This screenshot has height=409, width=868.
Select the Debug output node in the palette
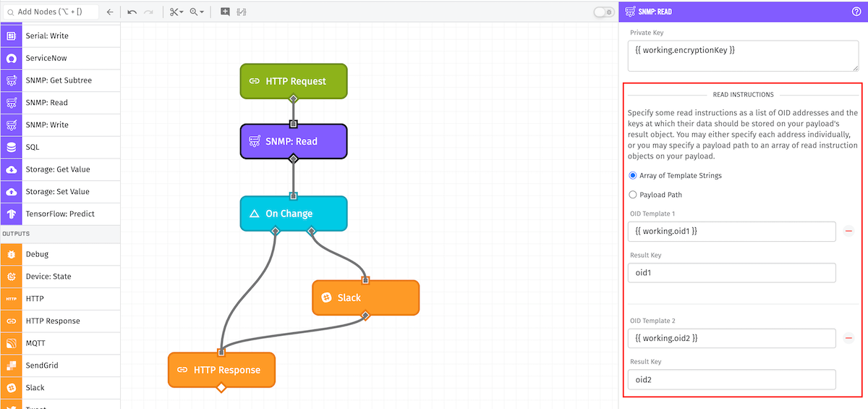coord(60,254)
